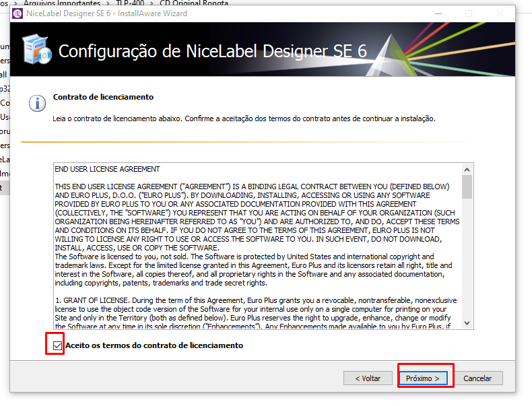Image resolution: width=532 pixels, height=406 pixels.
Task: Click the 'Contrato de licenciamento' heading
Action: (x=103, y=97)
